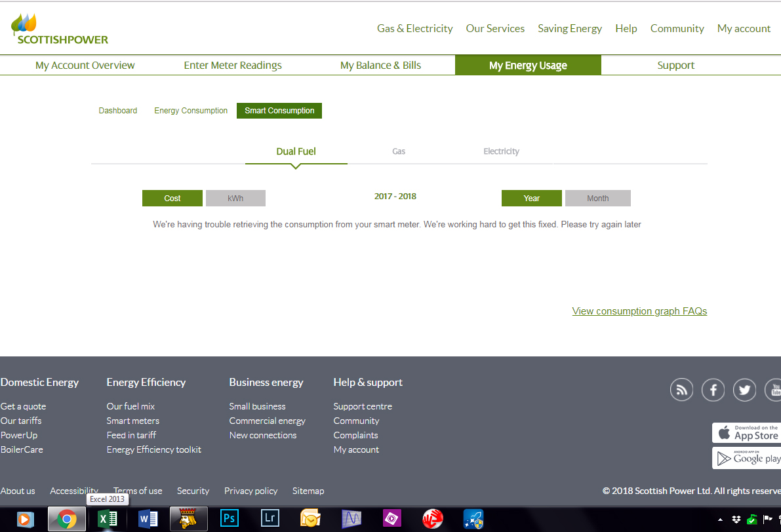This screenshot has width=781, height=532.
Task: Open Word from the taskbar
Action: pos(148,520)
